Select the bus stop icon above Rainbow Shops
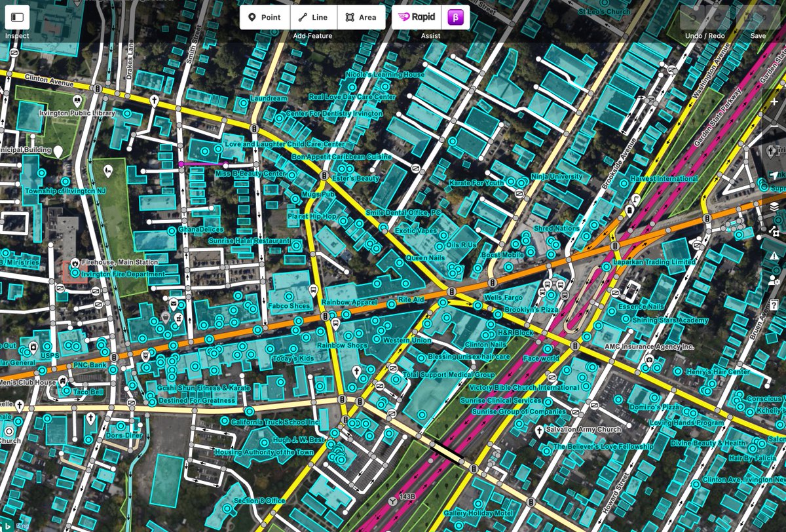Image resolution: width=786 pixels, height=532 pixels. [336, 323]
